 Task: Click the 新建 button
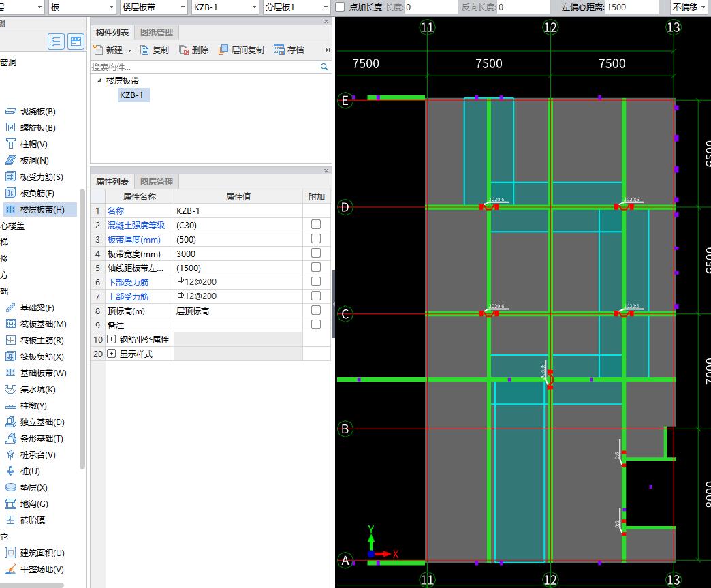click(x=108, y=50)
